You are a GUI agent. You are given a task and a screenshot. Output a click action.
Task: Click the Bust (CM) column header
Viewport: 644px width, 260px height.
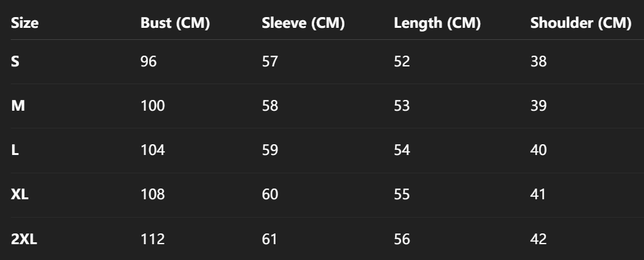[175, 24]
